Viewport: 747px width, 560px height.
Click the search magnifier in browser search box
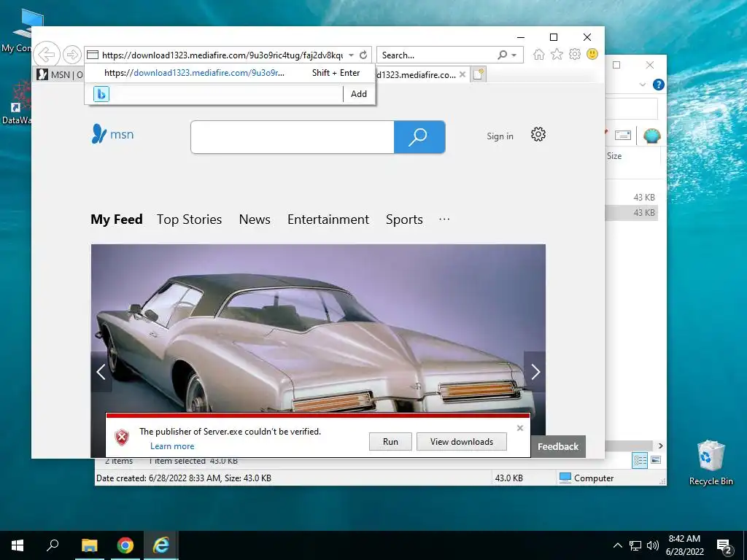pyautogui.click(x=502, y=55)
